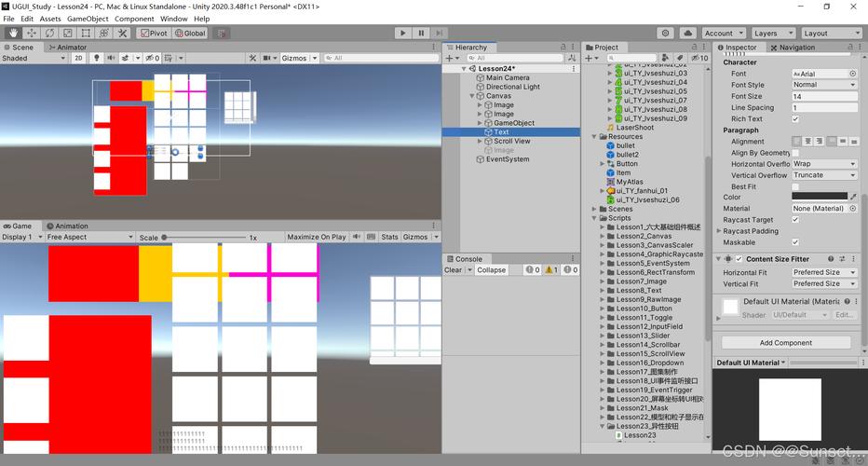This screenshot has height=466, width=868.
Task: Select the Hand tool in the toolbar
Action: tap(13, 34)
